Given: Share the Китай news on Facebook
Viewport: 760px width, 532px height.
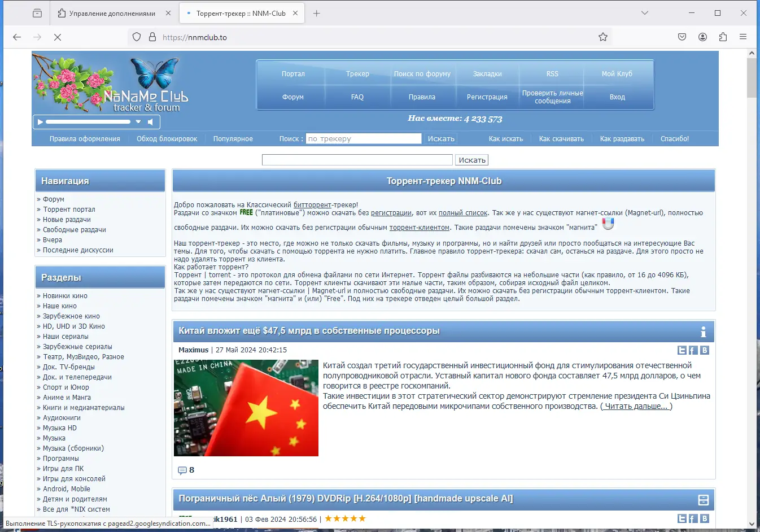Looking at the screenshot, I should point(693,350).
